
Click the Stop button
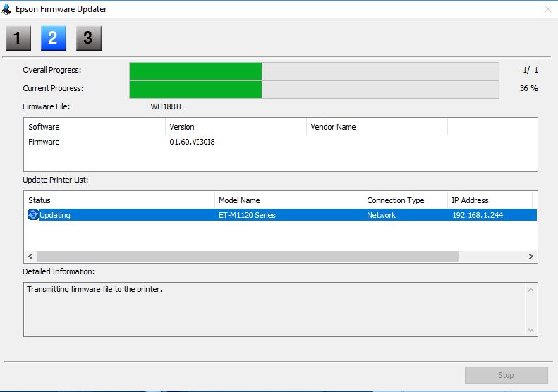click(x=506, y=375)
